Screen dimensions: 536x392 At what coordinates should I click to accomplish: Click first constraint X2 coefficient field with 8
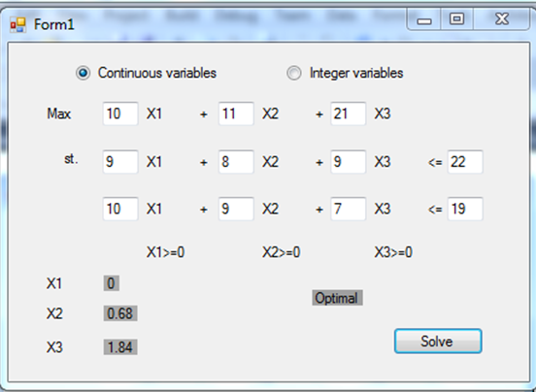(236, 161)
